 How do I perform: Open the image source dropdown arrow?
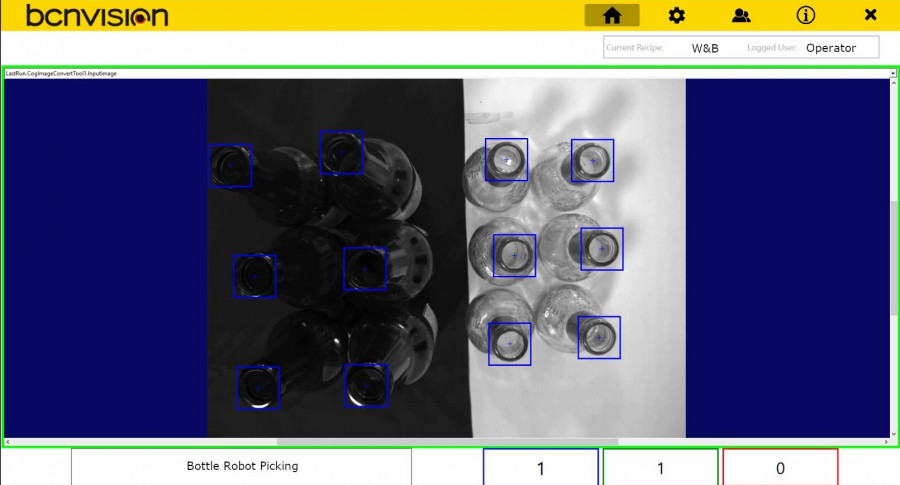click(x=892, y=73)
